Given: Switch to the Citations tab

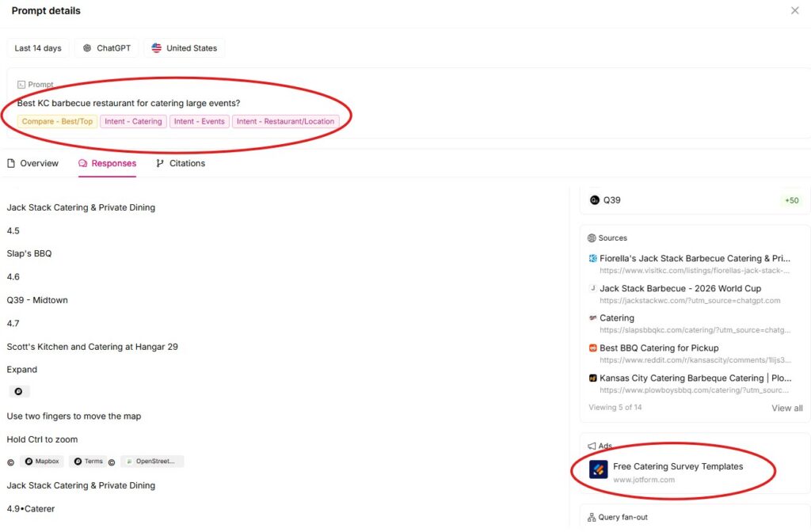Looking at the screenshot, I should pos(181,163).
